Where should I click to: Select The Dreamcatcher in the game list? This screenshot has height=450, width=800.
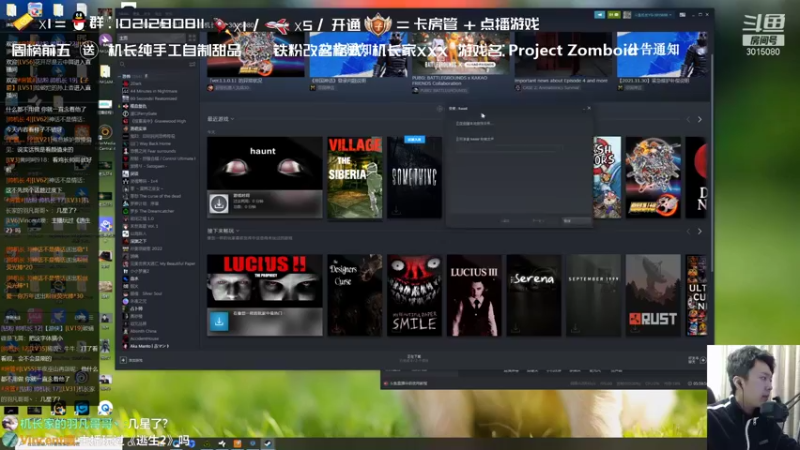[x=148, y=211]
